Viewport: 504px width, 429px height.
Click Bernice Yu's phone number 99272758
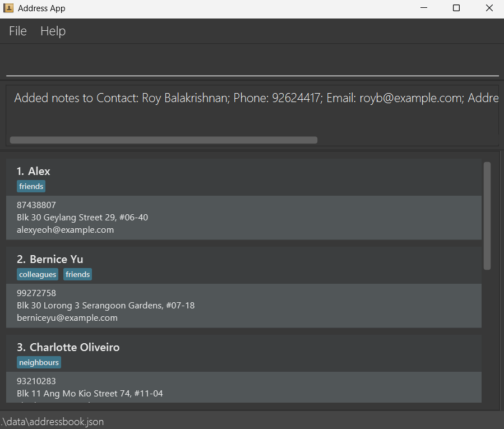(36, 293)
